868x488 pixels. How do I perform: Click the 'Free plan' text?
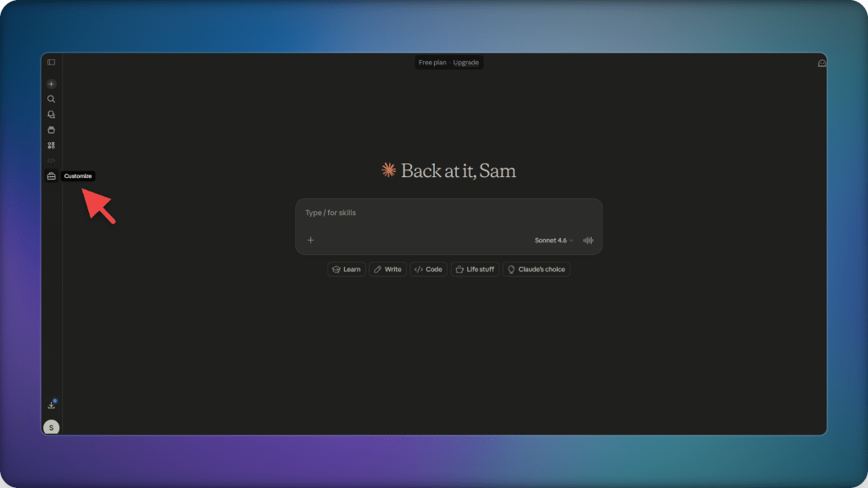point(432,63)
